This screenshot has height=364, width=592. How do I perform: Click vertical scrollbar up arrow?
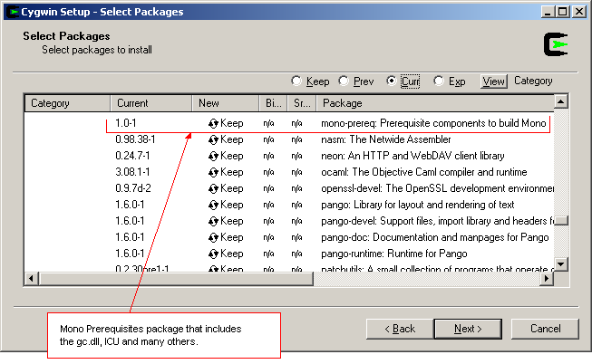[x=561, y=101]
